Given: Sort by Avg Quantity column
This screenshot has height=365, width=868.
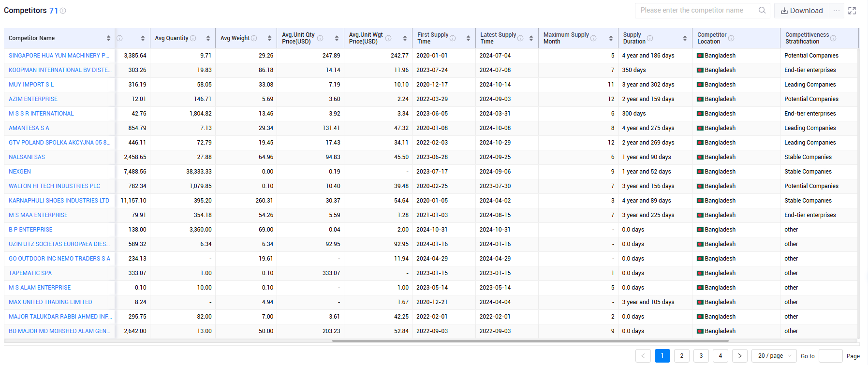Looking at the screenshot, I should (x=208, y=38).
